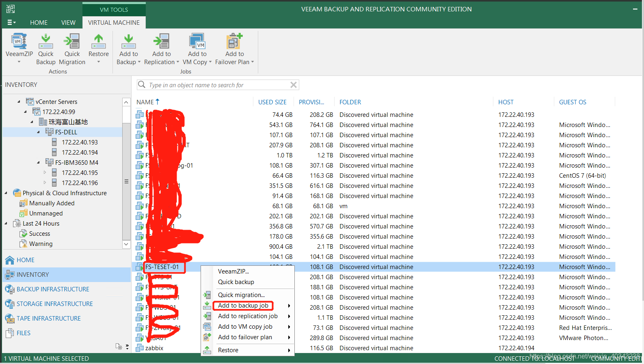The height and width of the screenshot is (364, 644).
Task: Collapse the vCenter Servers tree node
Action: [19, 102]
